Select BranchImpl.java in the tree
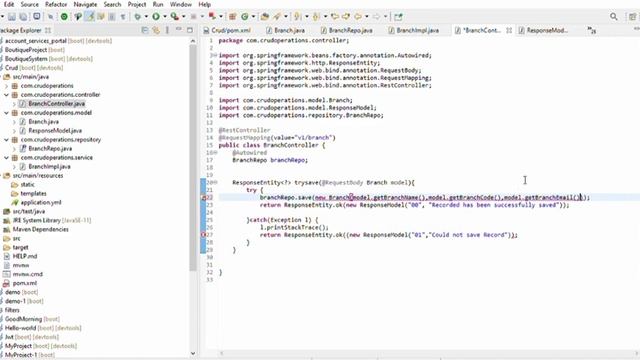 click(x=49, y=167)
